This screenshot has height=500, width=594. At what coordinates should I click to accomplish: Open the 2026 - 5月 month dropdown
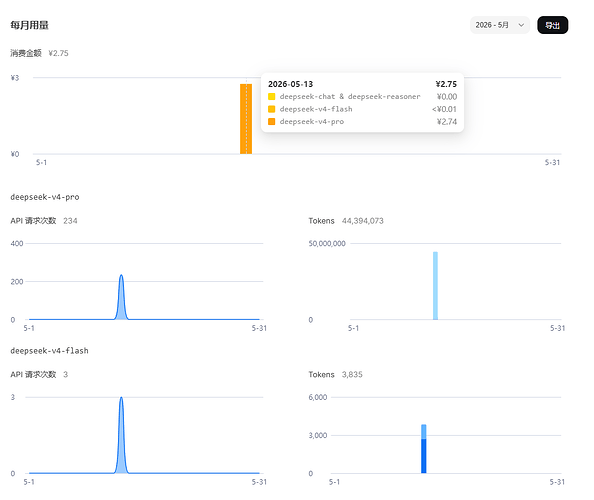pos(500,25)
